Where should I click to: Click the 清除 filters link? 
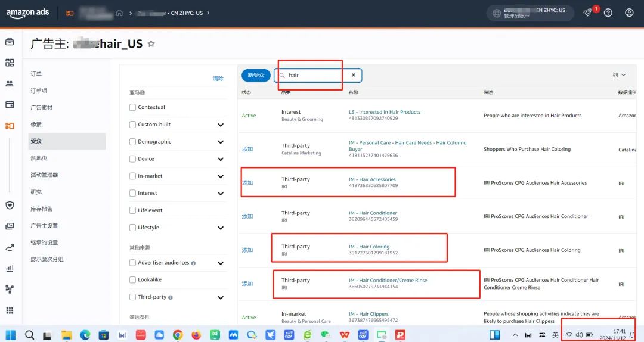(x=218, y=79)
